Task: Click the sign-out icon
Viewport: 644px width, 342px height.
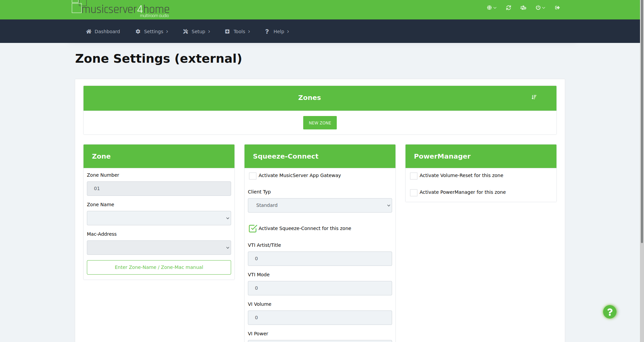Action: (x=557, y=8)
